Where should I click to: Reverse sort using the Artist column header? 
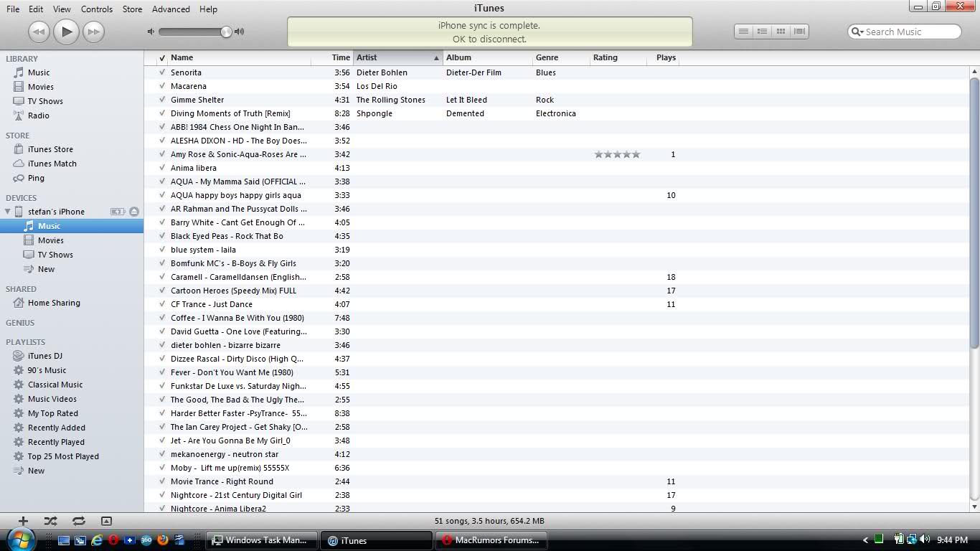pos(398,57)
